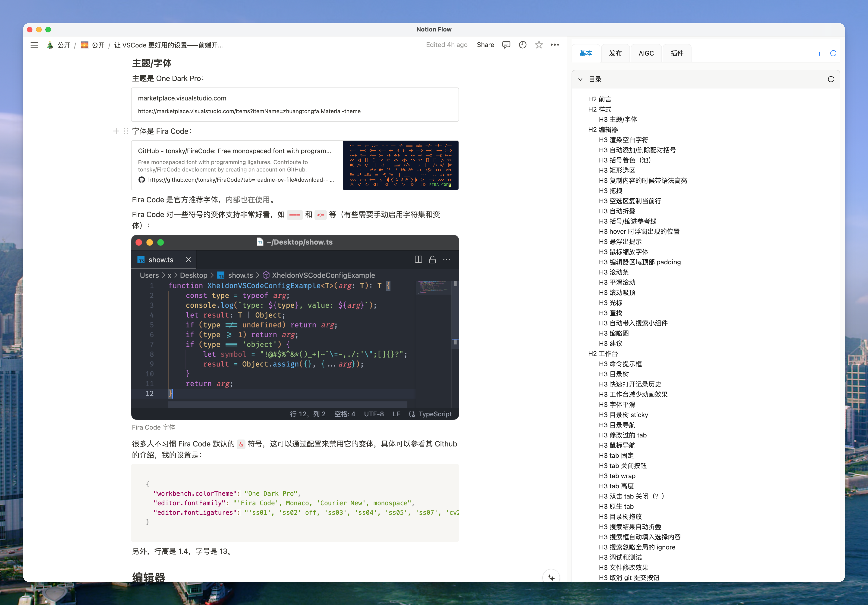Image resolution: width=868 pixels, height=605 pixels.
Task: Switch to the 发布 tab
Action: point(615,53)
